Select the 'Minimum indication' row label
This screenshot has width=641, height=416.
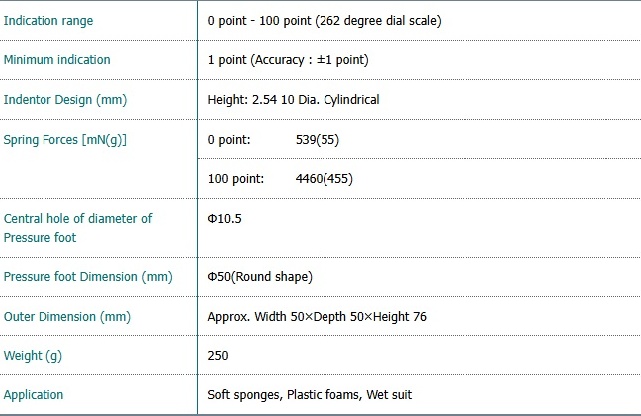point(57,60)
